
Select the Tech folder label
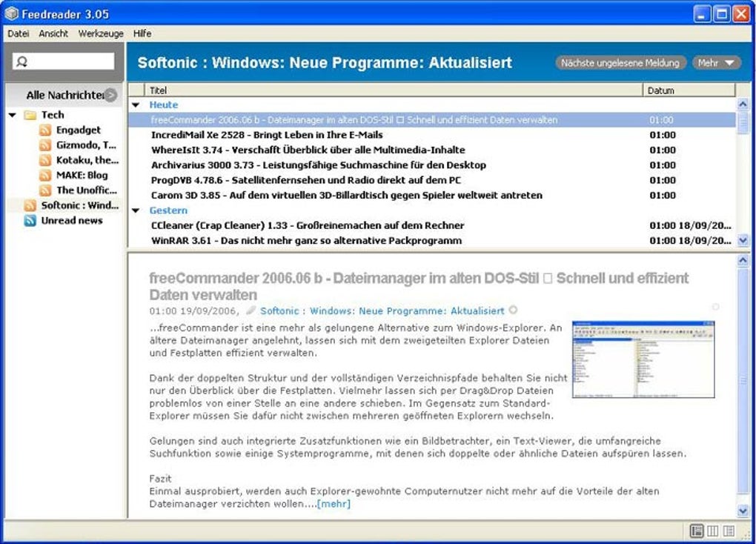[x=53, y=115]
